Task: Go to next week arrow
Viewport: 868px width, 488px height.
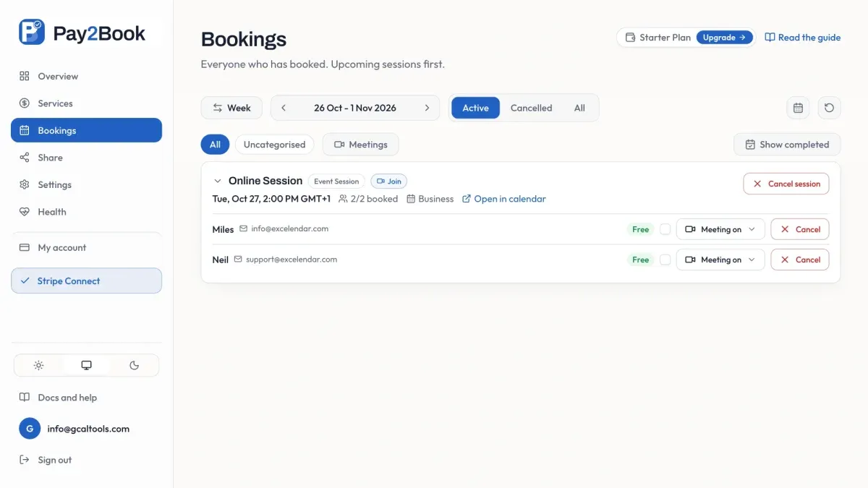Action: (x=427, y=108)
